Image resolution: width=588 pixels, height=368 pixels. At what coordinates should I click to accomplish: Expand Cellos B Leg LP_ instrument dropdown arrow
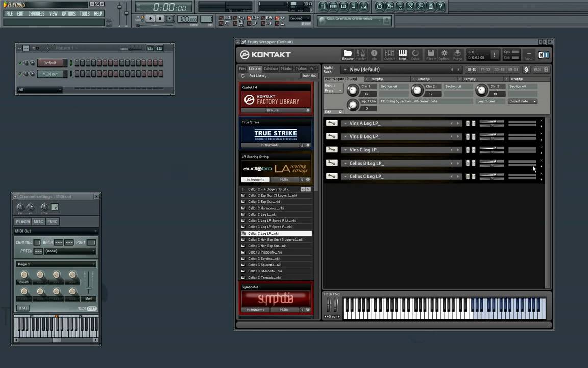[345, 163]
